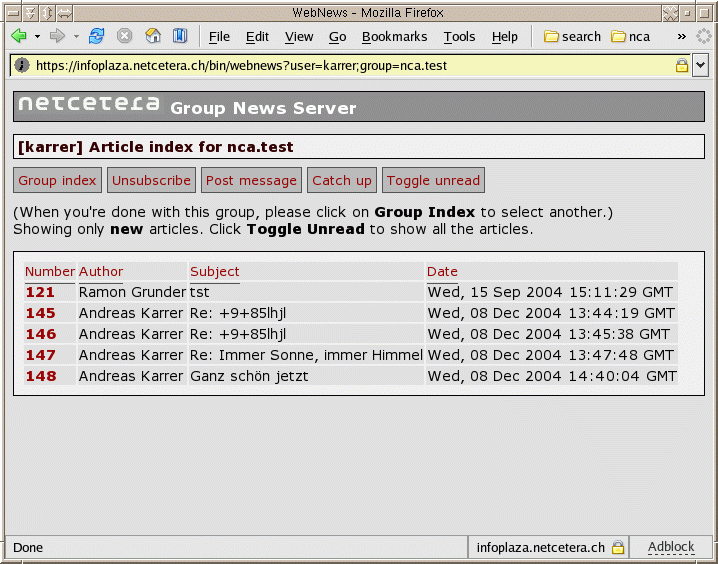Click the padlock icon in the address bar

(681, 65)
